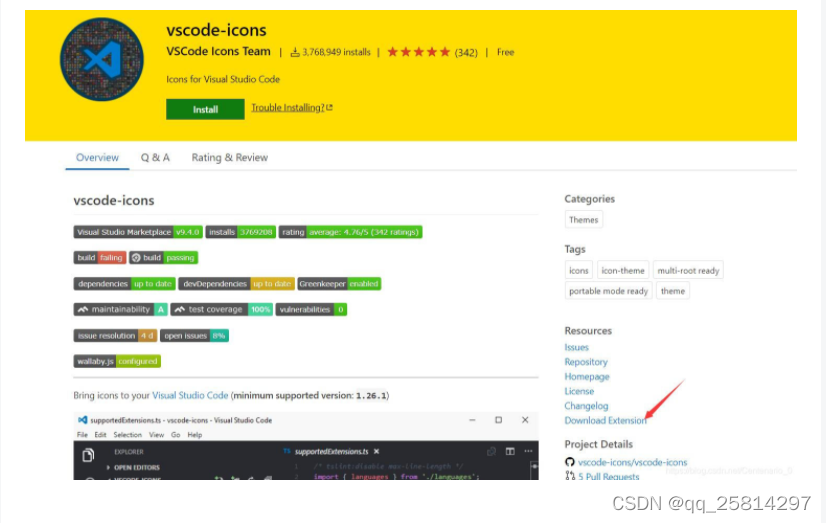Open Help menu in embedded VS Code screenshot

(x=194, y=435)
